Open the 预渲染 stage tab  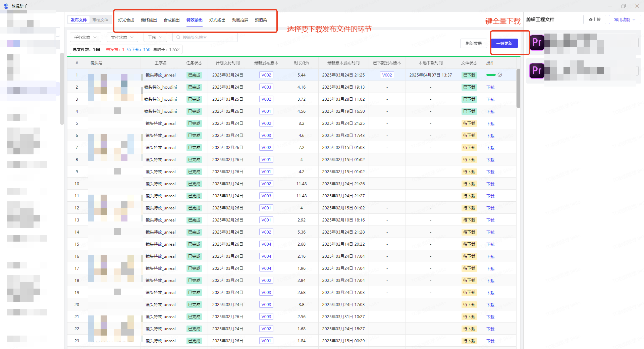pyautogui.click(x=261, y=20)
